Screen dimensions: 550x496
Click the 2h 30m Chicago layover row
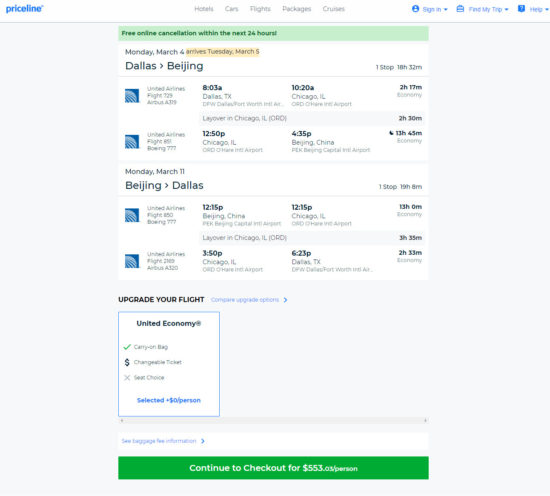[x=312, y=119]
